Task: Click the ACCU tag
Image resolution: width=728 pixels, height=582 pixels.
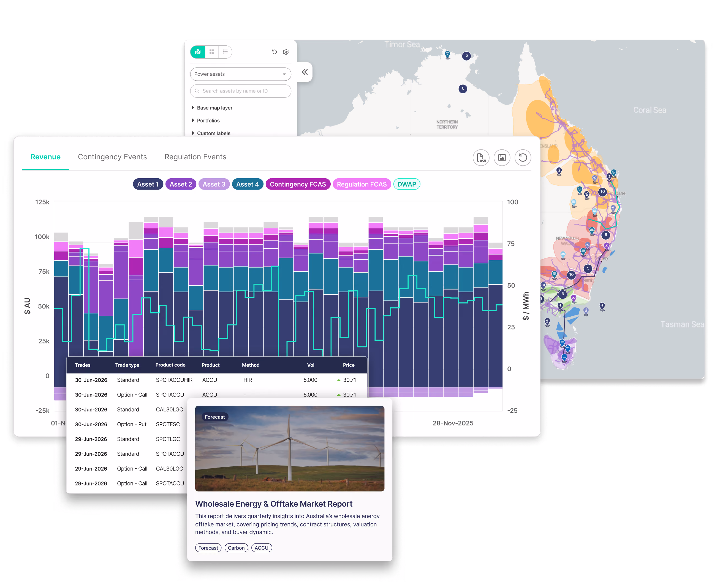Action: pyautogui.click(x=261, y=548)
